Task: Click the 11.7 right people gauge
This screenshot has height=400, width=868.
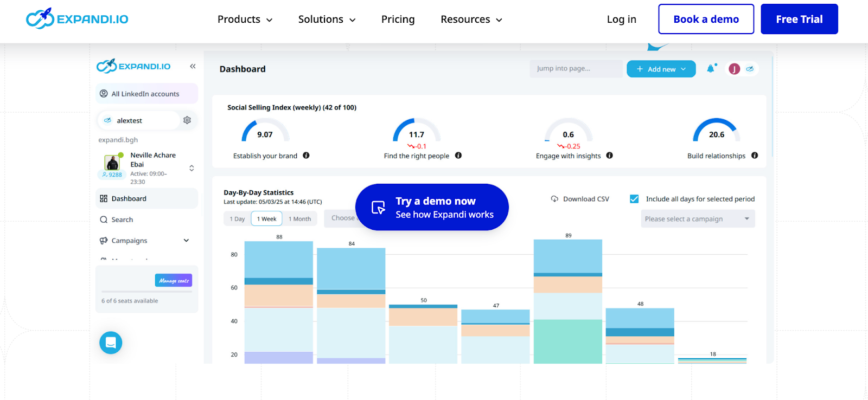Action: (x=417, y=131)
